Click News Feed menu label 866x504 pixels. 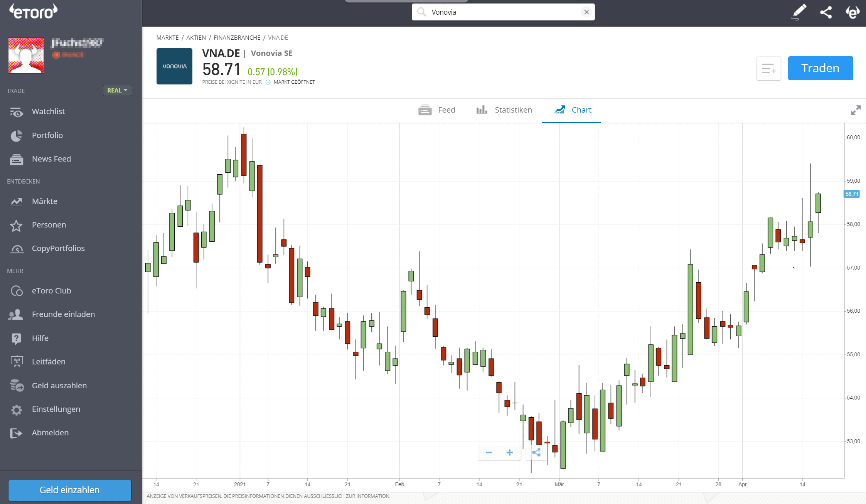[51, 159]
